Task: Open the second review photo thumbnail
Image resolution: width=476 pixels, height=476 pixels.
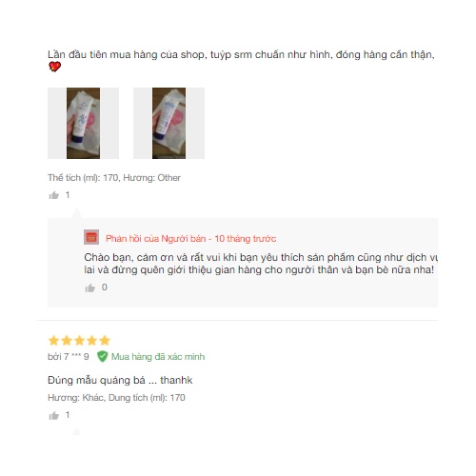Action: tap(169, 123)
